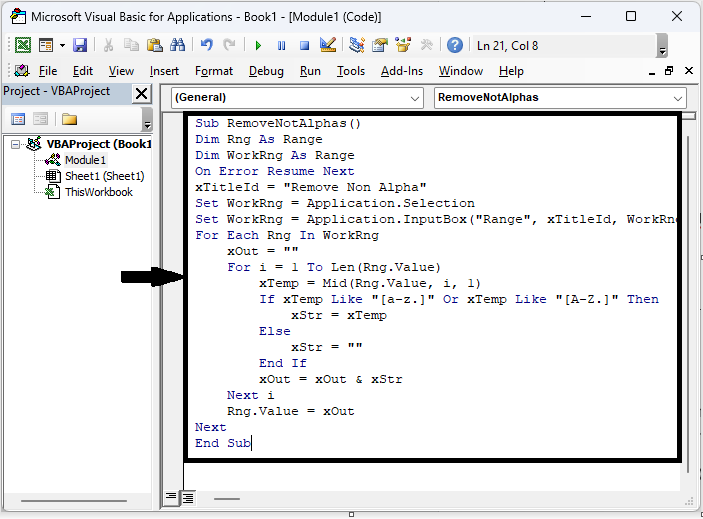Run the macro with the green play icon
This screenshot has width=703, height=519.
(258, 45)
